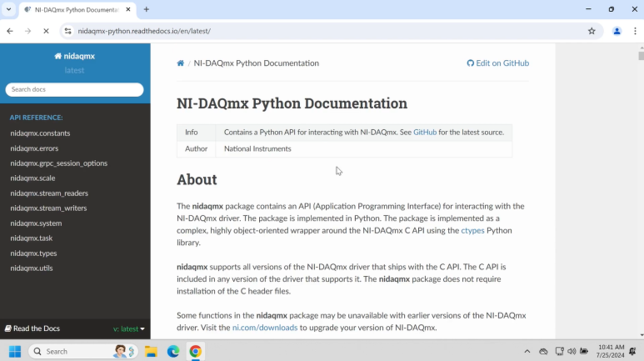The width and height of the screenshot is (644, 361).
Task: Expand the v: latest version selector
Action: coord(128,329)
